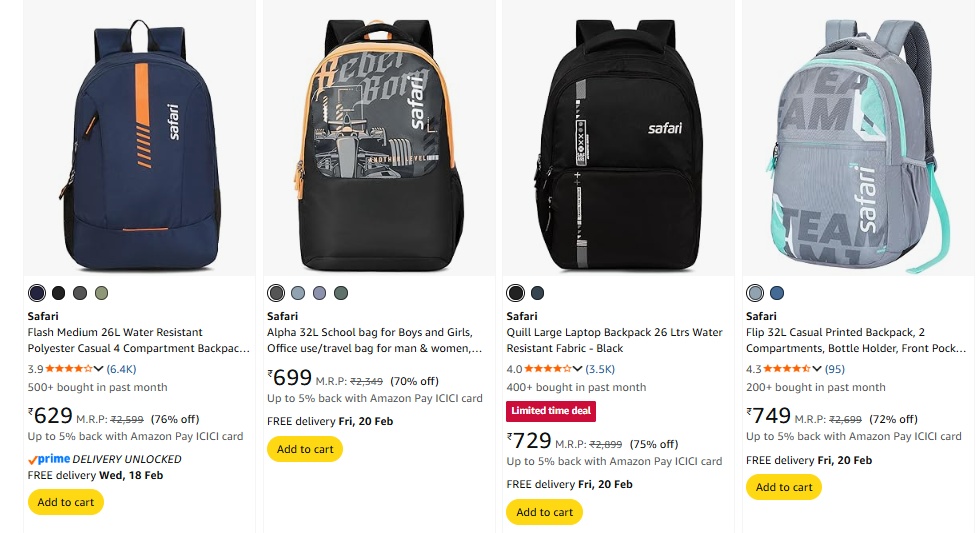976x533 pixels.
Task: Expand the 4.3 star rating popover arrow
Action: pos(817,369)
